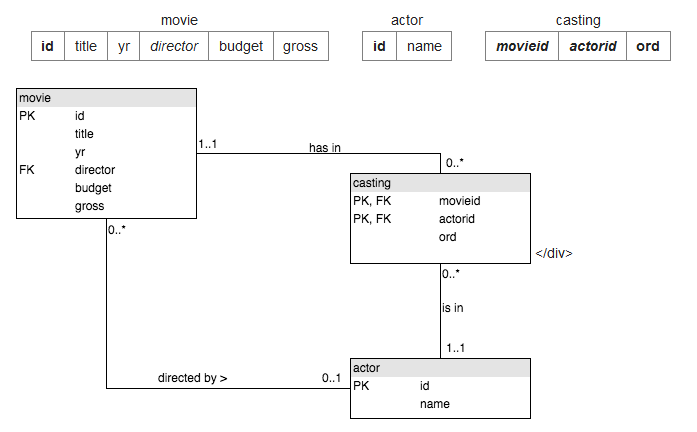Select the name cell in the top actor table
The height and width of the screenshot is (432, 697).
click(x=424, y=46)
